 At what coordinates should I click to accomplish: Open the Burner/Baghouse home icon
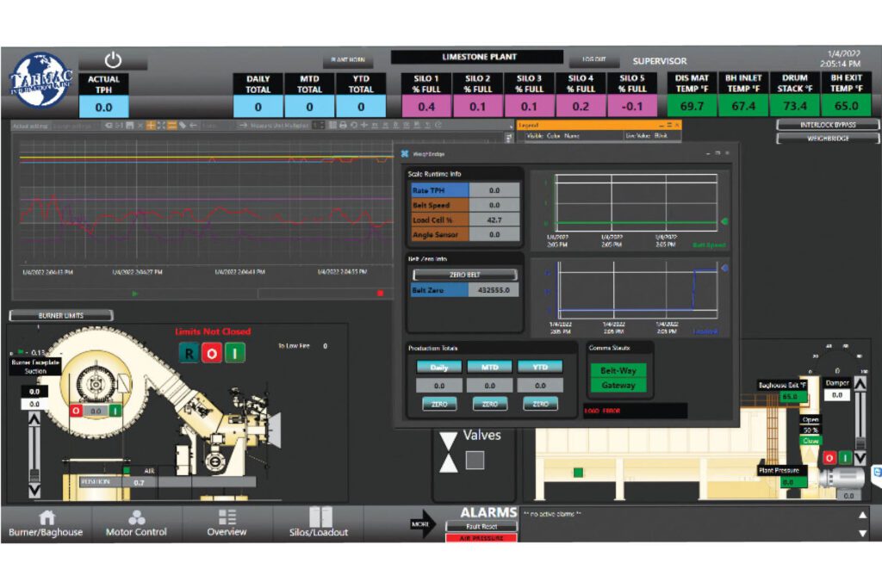tap(47, 517)
